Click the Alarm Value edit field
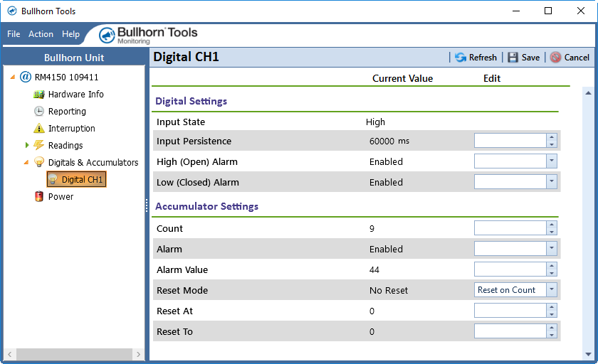The height and width of the screenshot is (364, 598). (510, 269)
